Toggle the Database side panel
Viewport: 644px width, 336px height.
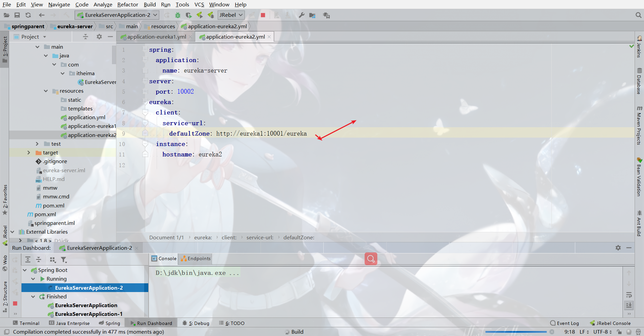pos(639,81)
